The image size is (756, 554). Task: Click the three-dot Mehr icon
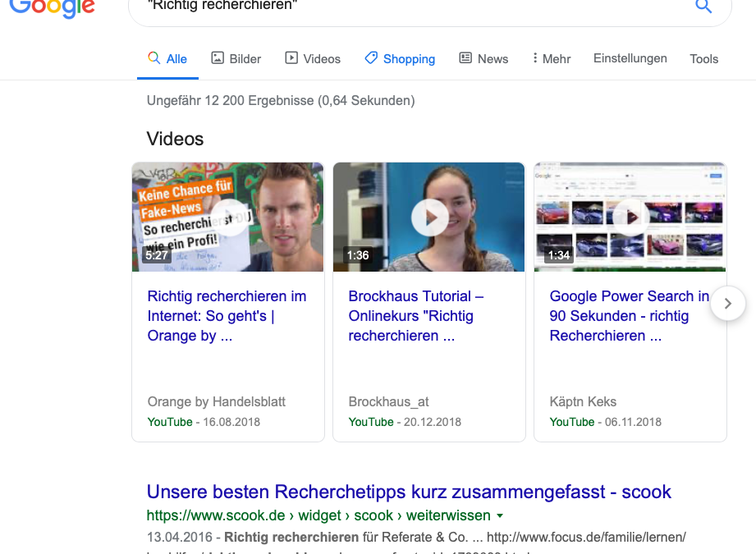coord(538,58)
